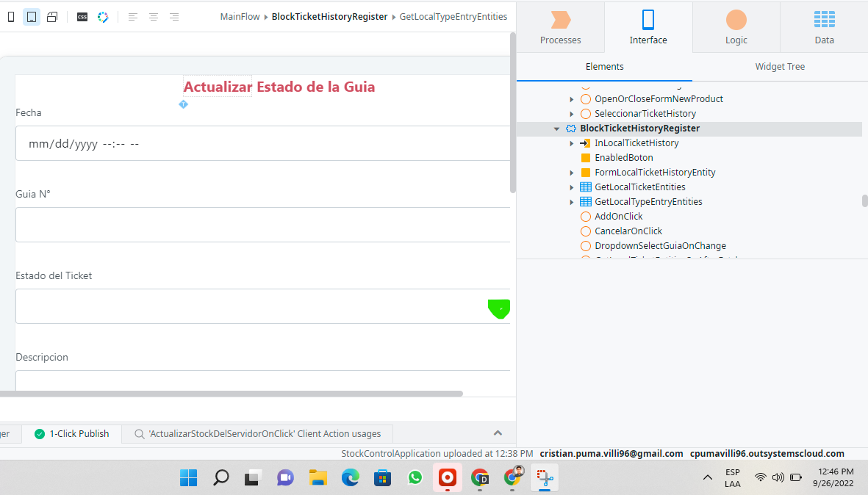
Task: Select the tablet preview mode
Action: 30,16
